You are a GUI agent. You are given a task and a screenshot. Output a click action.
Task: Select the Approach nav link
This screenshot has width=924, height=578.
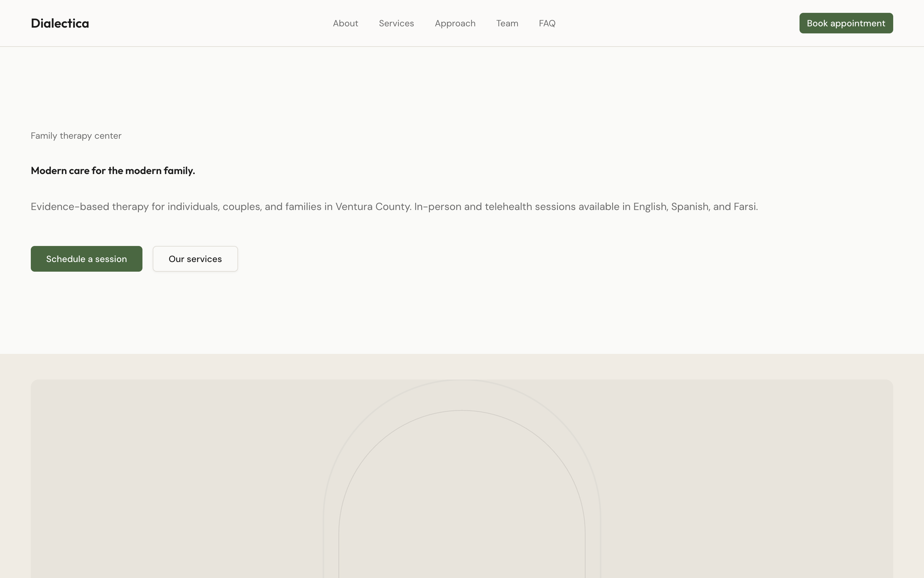[455, 23]
